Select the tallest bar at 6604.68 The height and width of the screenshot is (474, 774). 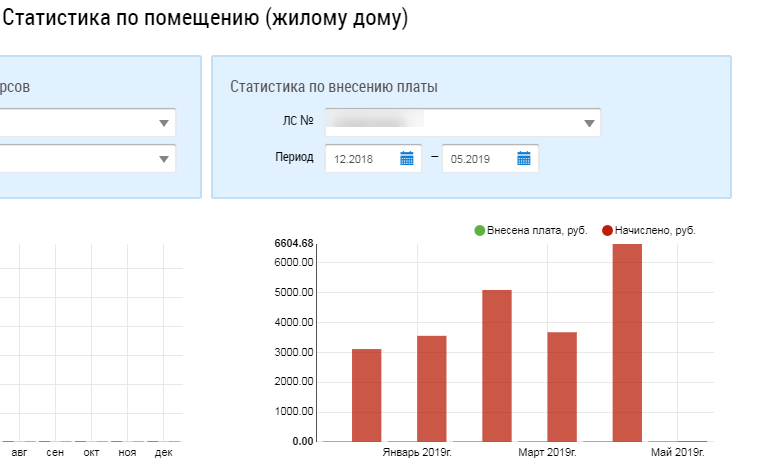pyautogui.click(x=627, y=342)
